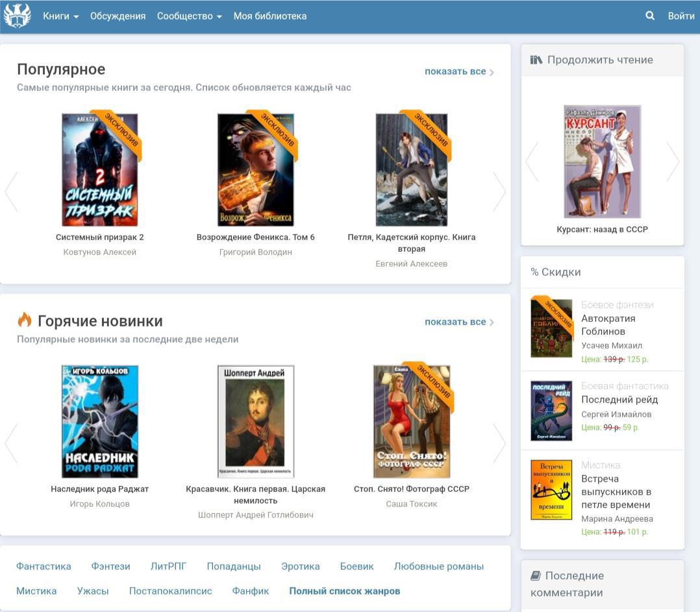Move Hot New Releases carousel left
700x612 pixels.
tap(11, 443)
